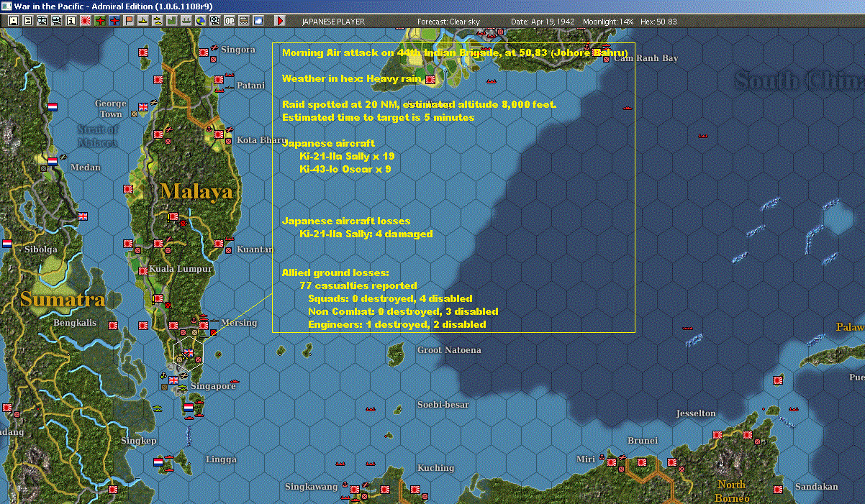
Task: Select the British flag unit in highlighted Johore hex
Action: tap(188, 352)
